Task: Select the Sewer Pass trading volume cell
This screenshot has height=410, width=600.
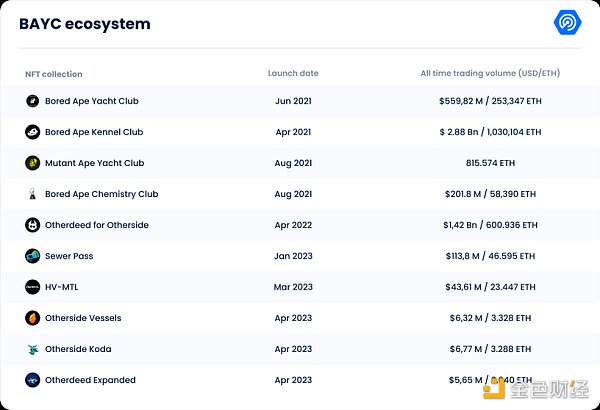Action: [x=490, y=256]
